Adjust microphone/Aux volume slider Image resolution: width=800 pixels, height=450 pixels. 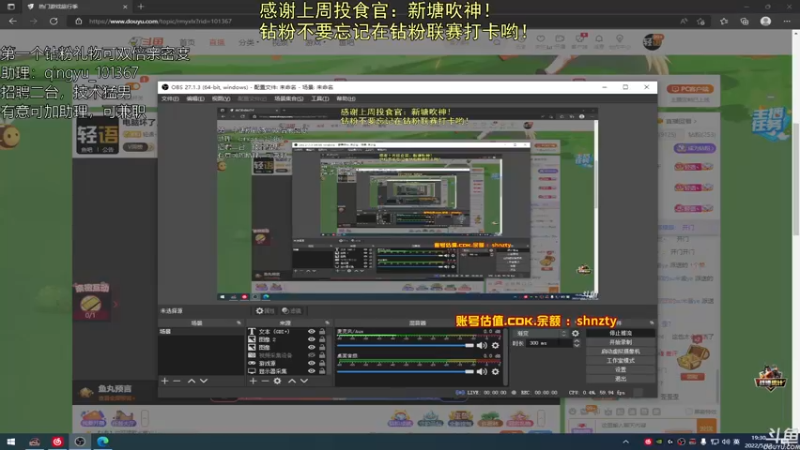pyautogui.click(x=406, y=345)
